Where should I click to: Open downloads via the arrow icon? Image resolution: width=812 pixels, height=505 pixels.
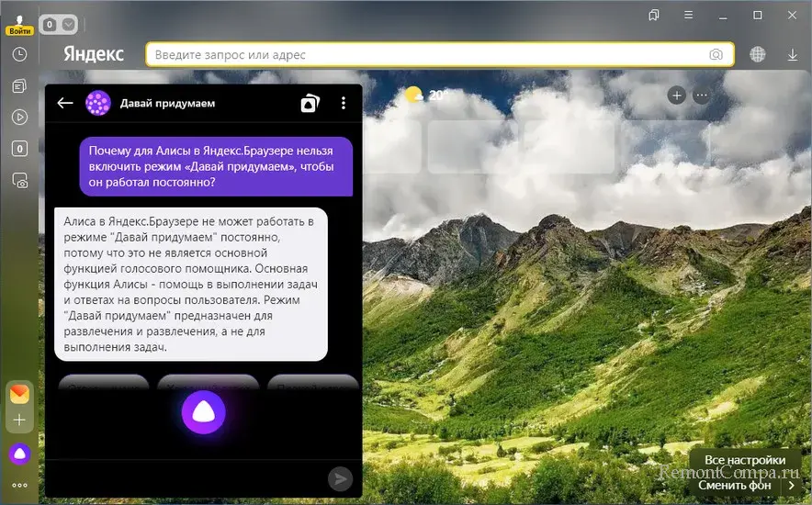792,55
